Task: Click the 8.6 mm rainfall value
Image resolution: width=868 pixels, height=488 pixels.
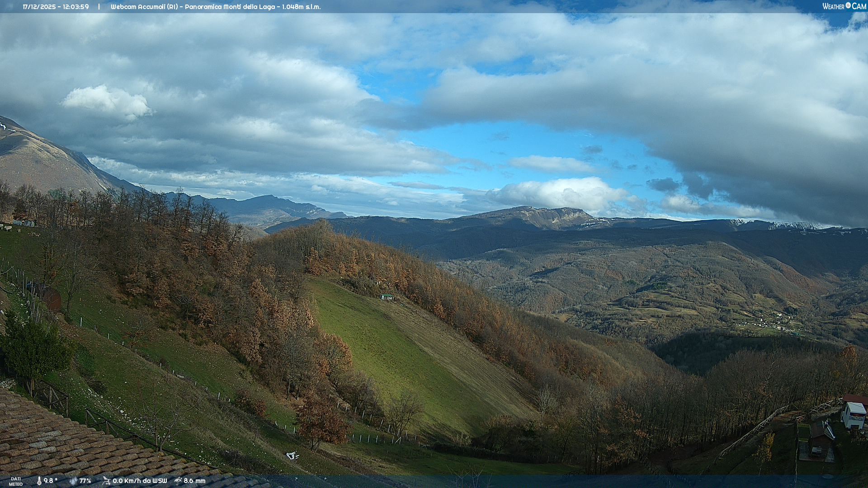Action: (x=194, y=481)
